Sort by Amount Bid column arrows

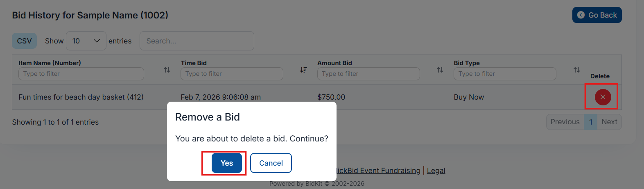click(x=440, y=70)
